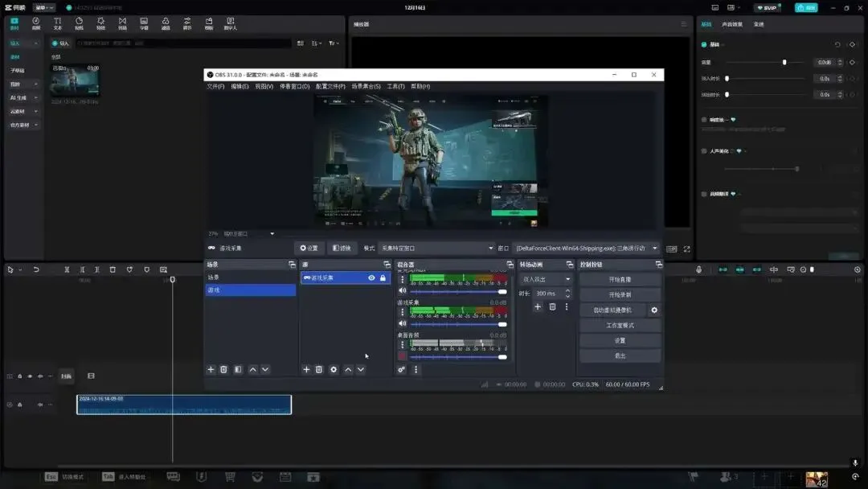Open the 转场 (Transitions) tool in CapCut toolbar

point(122,23)
